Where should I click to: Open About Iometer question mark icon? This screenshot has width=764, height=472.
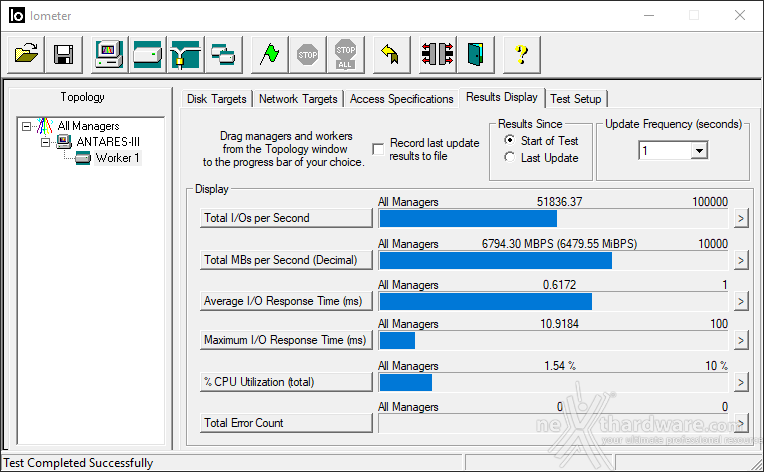[x=522, y=54]
